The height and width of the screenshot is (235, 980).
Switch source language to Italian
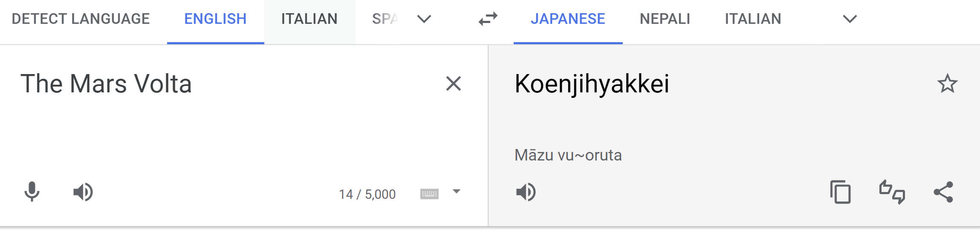(x=309, y=19)
